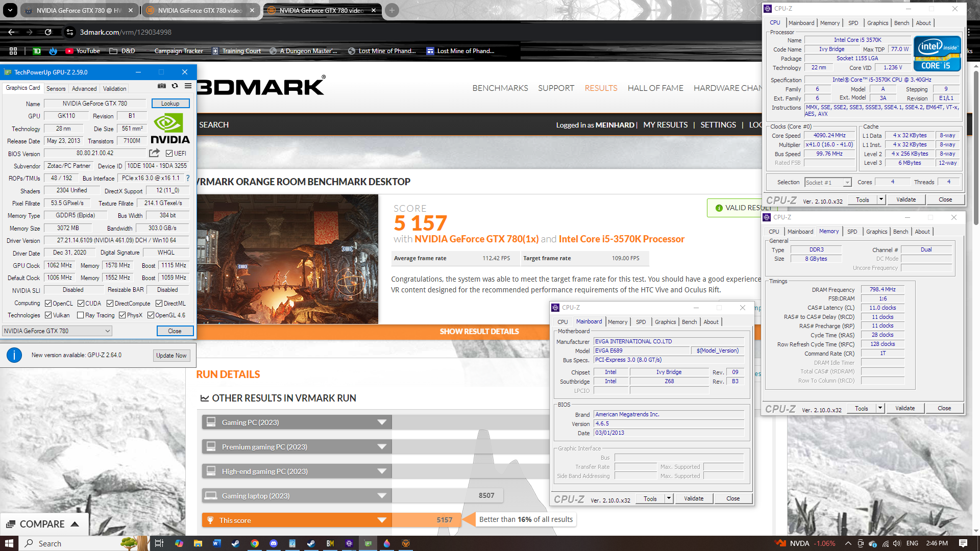980x551 pixels.
Task: Open the BENCHMARKS menu on 3DMark site
Action: point(500,88)
